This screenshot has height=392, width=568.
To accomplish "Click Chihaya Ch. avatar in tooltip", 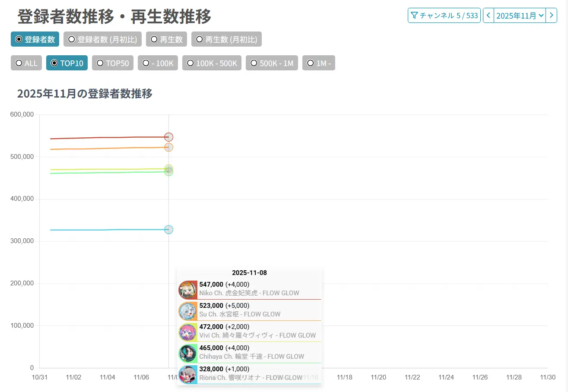I will (187, 353).
